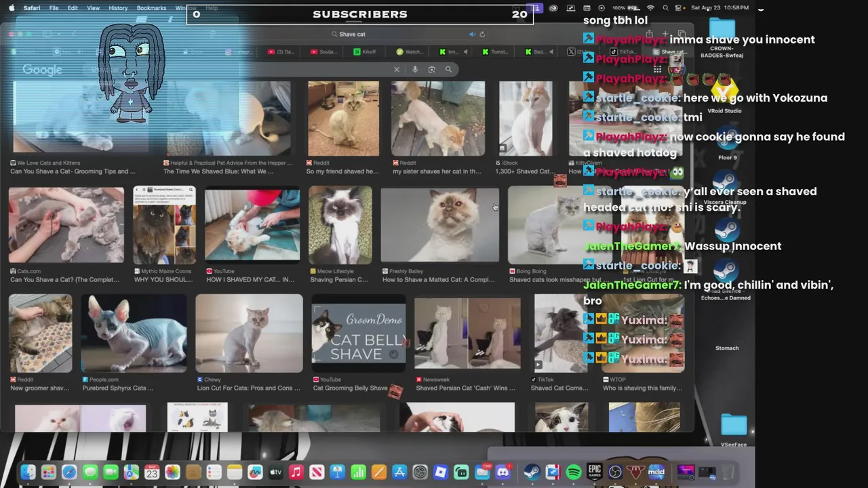Launch Messages from the dock
Viewport: 868px width, 488px height.
(x=90, y=472)
